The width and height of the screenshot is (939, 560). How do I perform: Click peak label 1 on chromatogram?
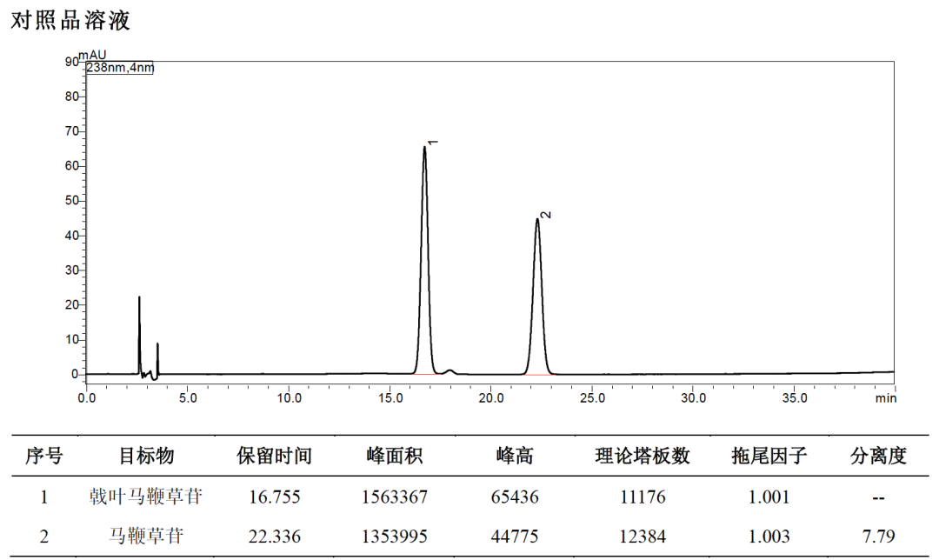[434, 142]
